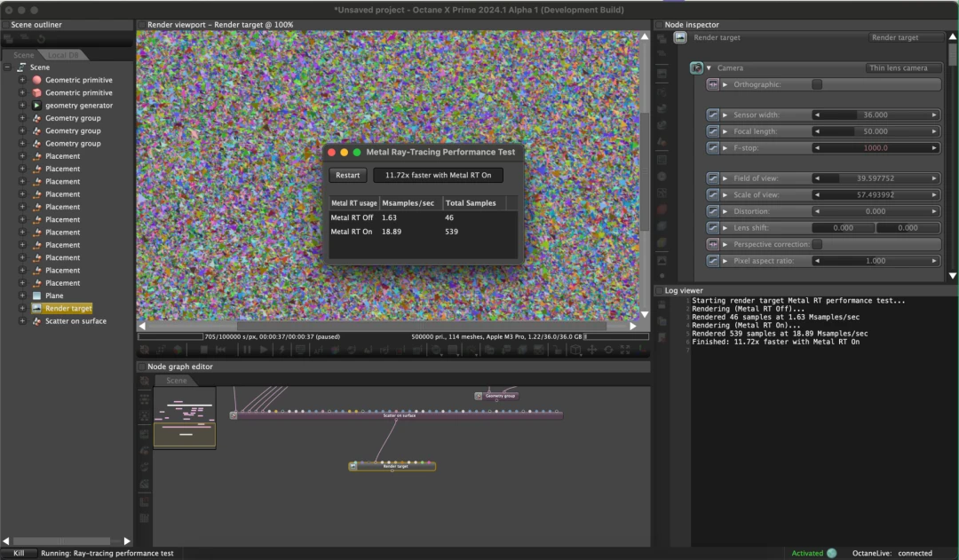Screen dimensions: 959x560
Task: Collapse the Scene root tree node
Action: (x=7, y=67)
